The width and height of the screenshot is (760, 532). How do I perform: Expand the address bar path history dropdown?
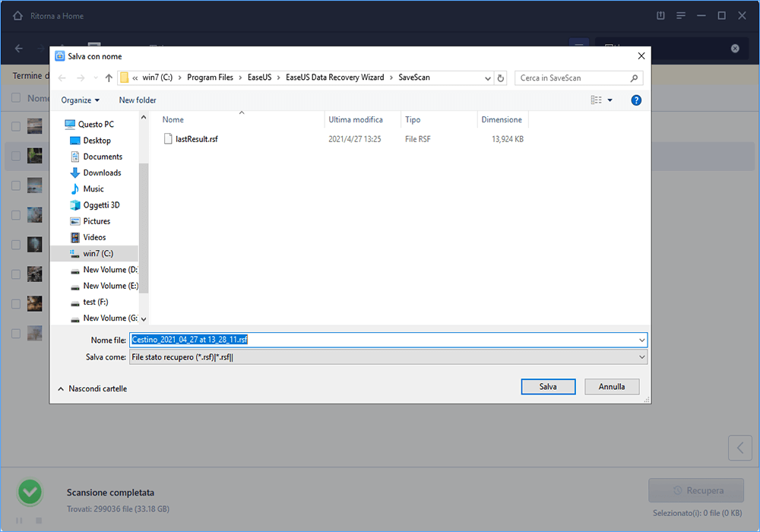487,78
